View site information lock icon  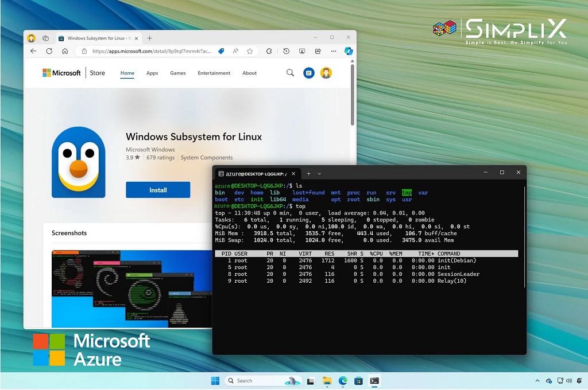click(x=84, y=51)
